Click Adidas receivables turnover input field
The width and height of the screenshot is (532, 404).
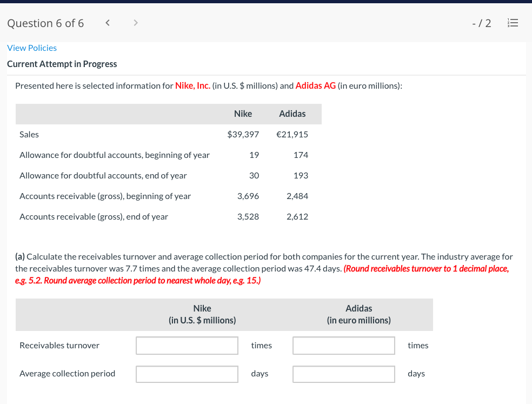tap(343, 345)
